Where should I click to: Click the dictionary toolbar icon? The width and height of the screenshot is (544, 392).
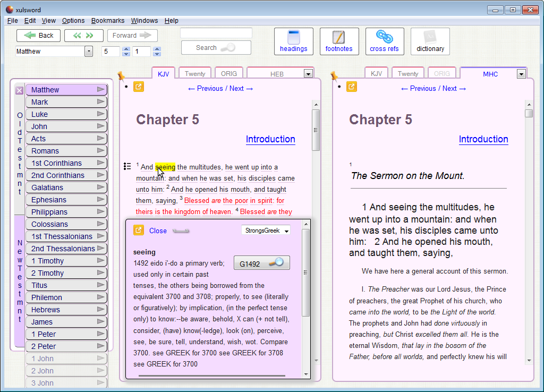coord(430,41)
